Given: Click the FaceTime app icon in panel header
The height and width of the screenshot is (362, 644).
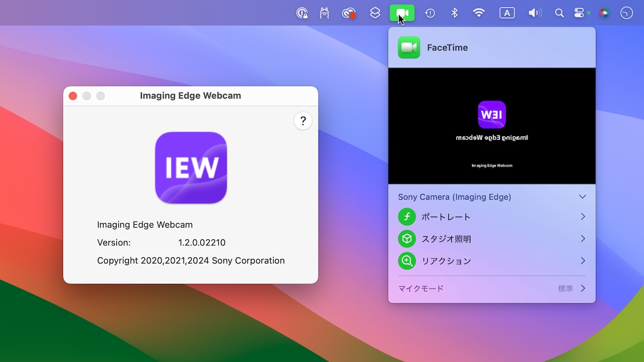Looking at the screenshot, I should pos(409,48).
